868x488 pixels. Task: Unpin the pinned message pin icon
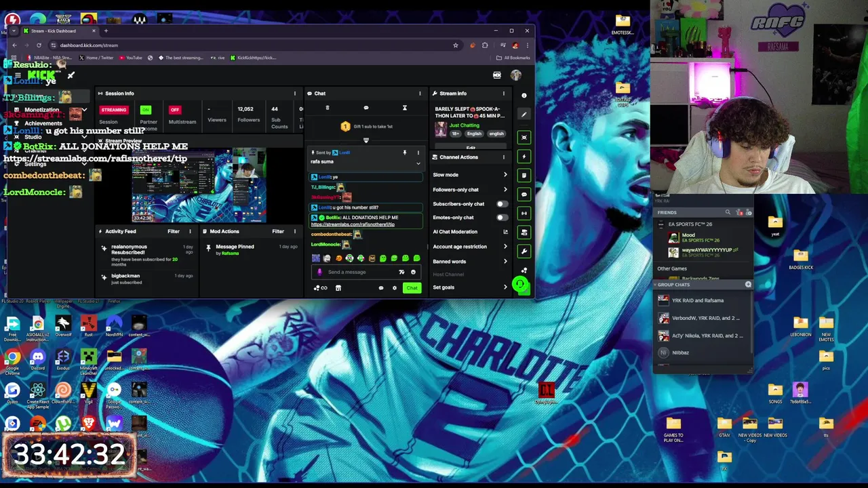(405, 152)
